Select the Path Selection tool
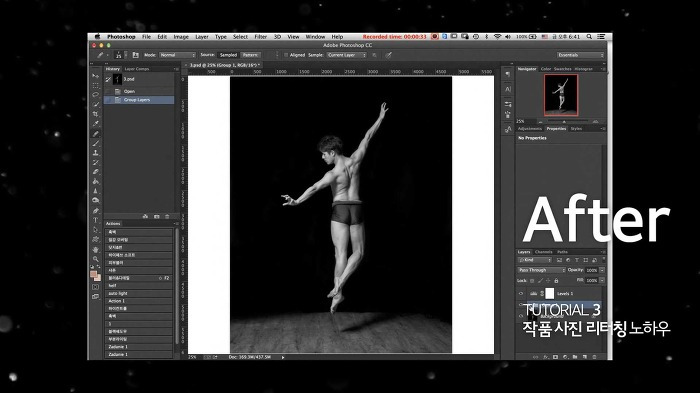Viewport: 700px width, 393px height. pyautogui.click(x=96, y=230)
